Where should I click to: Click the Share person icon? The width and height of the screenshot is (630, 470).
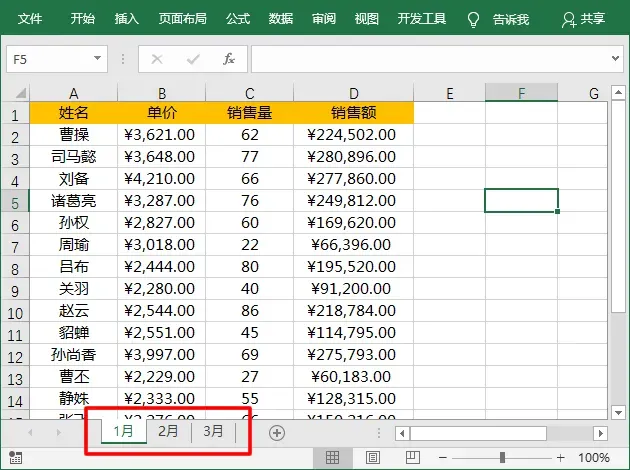(x=569, y=19)
